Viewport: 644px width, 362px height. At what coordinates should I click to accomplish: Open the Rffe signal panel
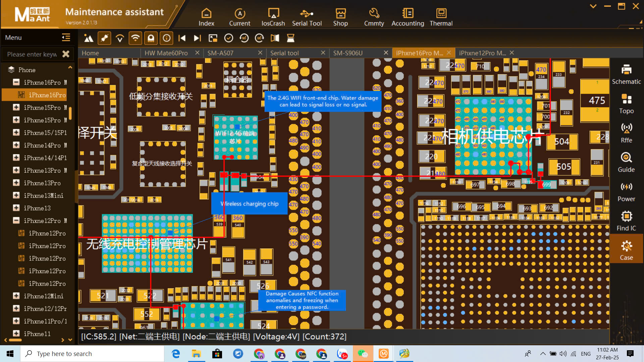tap(626, 133)
